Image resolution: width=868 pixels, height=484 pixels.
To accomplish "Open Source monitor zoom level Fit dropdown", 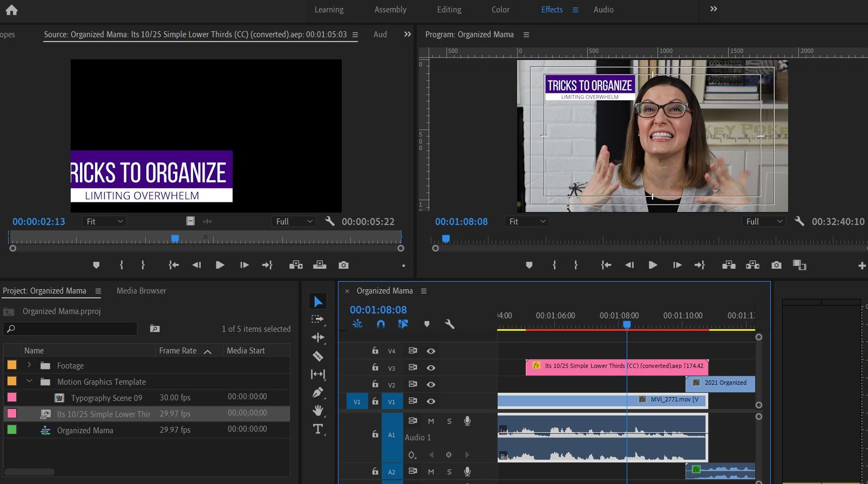I will pos(105,221).
